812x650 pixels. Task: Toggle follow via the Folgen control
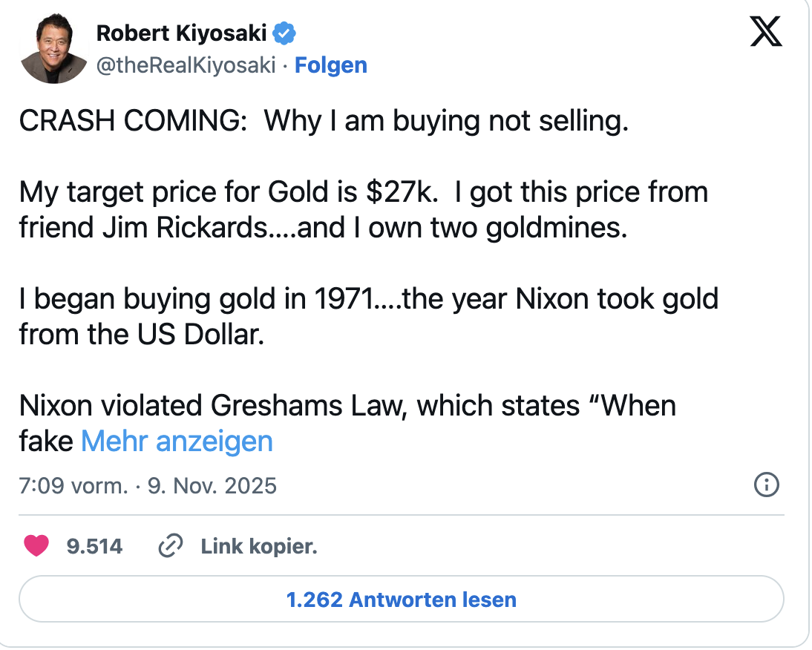point(331,65)
